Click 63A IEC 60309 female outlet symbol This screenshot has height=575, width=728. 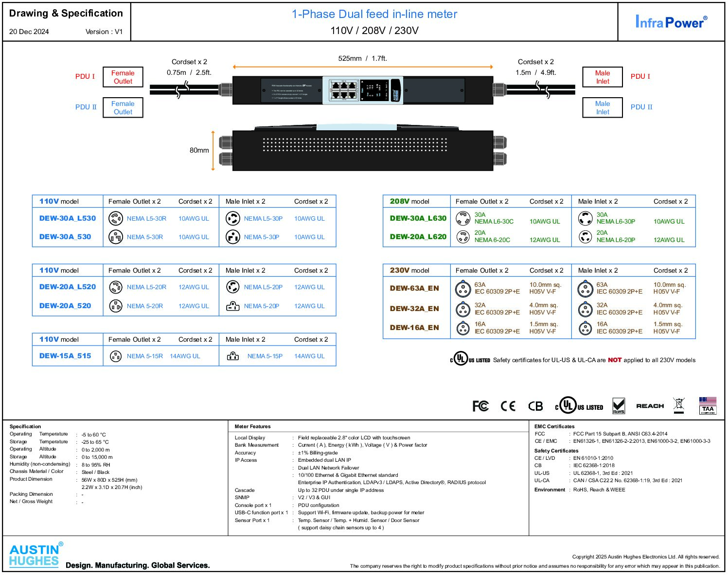tap(463, 289)
